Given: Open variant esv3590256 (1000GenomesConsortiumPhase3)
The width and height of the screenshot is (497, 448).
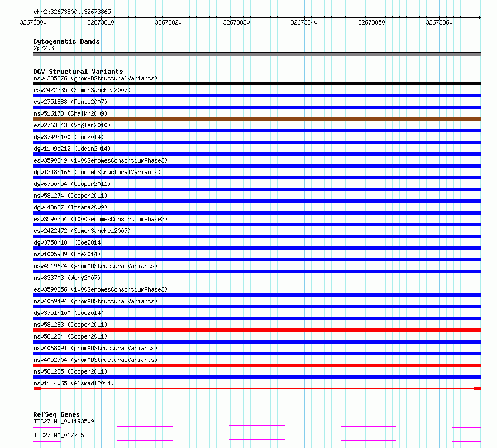Looking at the screenshot, I should pyautogui.click(x=101, y=289).
